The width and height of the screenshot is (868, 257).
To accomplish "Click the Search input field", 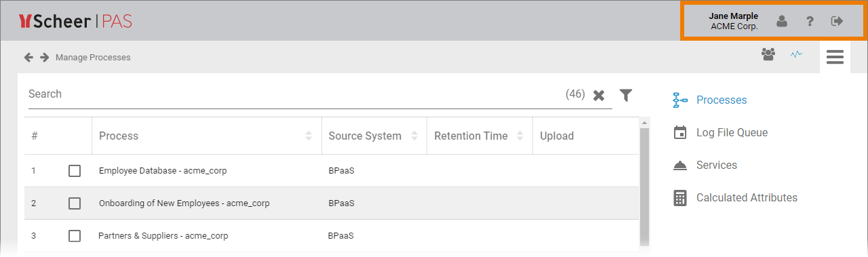I will coord(295,94).
